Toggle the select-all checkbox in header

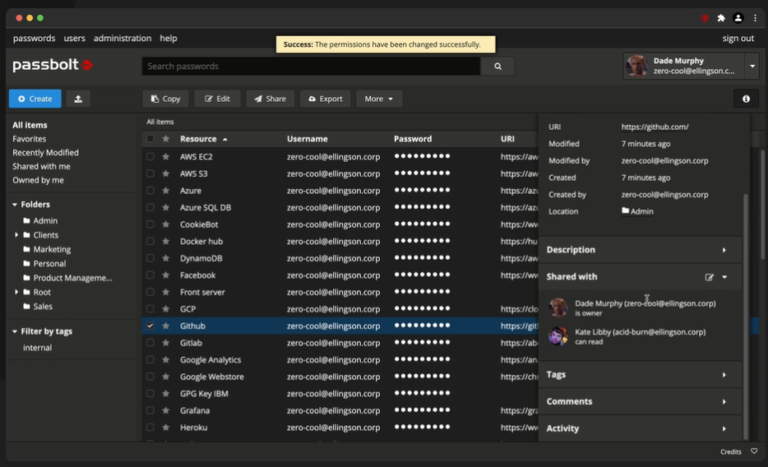pos(150,139)
